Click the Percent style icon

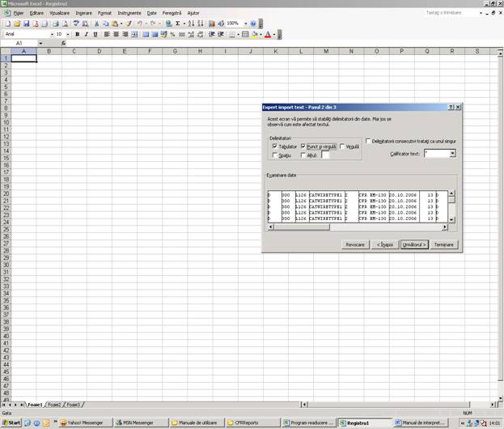pos(172,35)
